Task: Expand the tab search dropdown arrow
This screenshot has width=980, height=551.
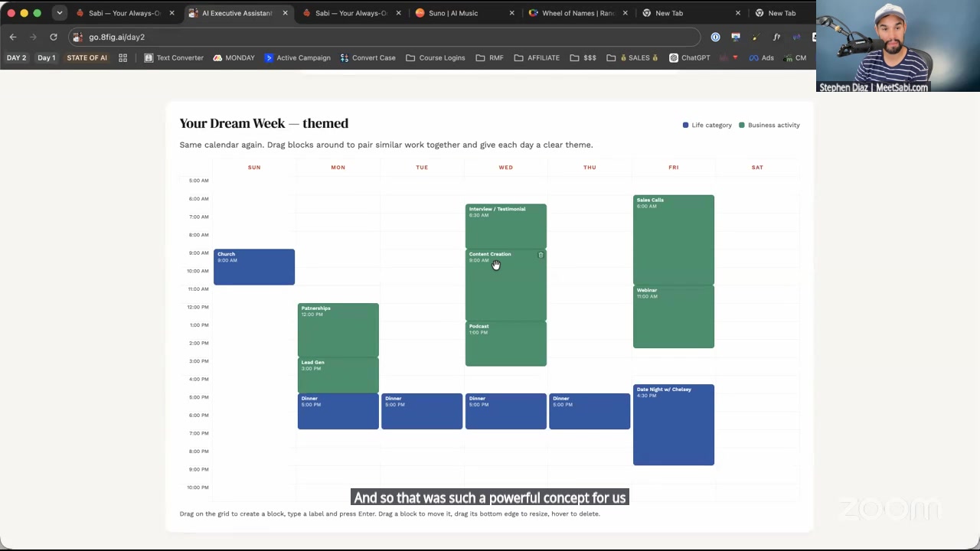Action: [x=59, y=13]
